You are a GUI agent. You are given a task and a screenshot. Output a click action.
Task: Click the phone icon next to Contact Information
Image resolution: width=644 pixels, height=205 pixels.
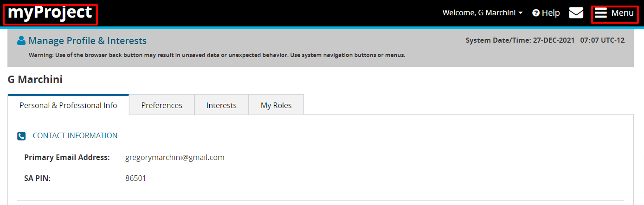(x=21, y=136)
